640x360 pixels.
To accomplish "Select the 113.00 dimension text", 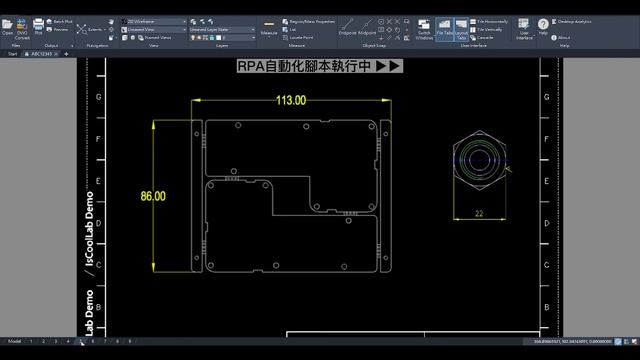I will [291, 100].
